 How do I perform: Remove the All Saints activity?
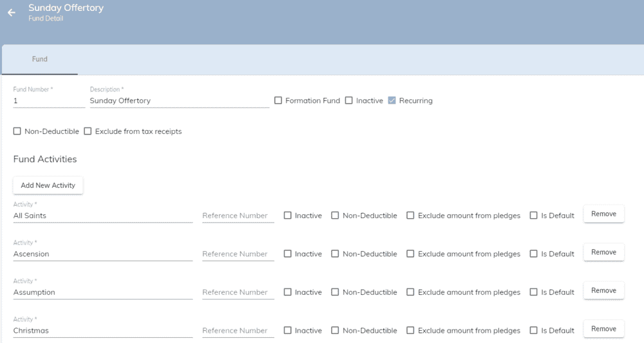coord(604,214)
